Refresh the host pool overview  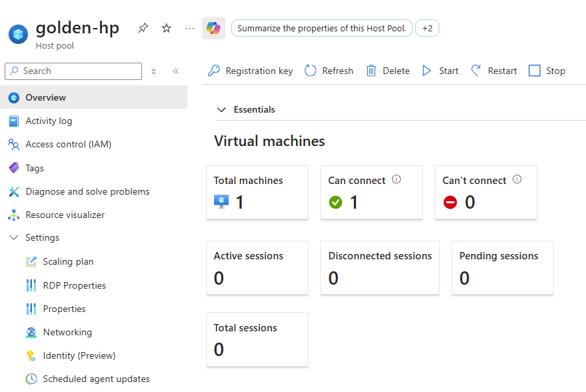click(x=329, y=71)
